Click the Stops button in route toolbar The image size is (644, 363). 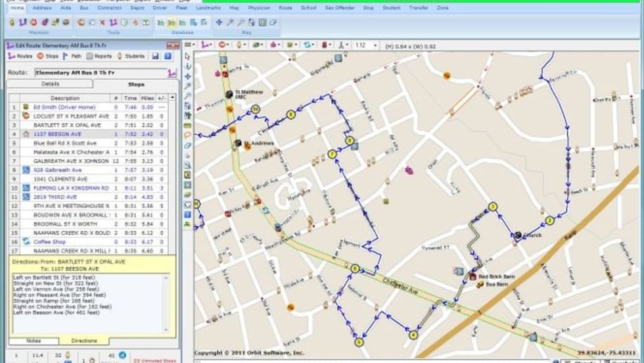pos(47,57)
